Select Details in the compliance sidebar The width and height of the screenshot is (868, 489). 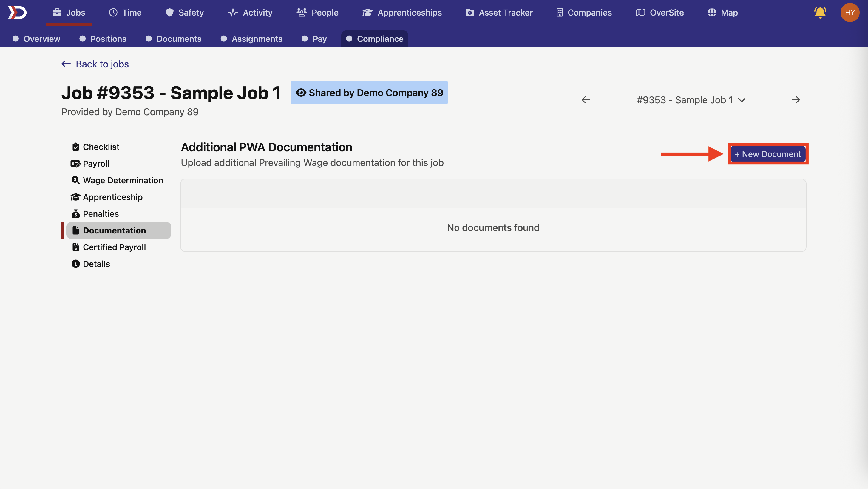(x=96, y=264)
